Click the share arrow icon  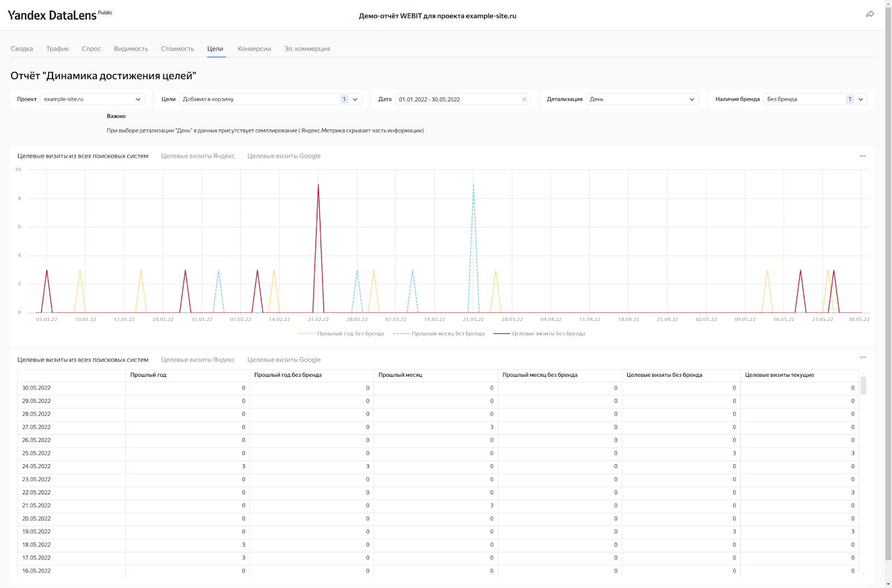pos(870,14)
